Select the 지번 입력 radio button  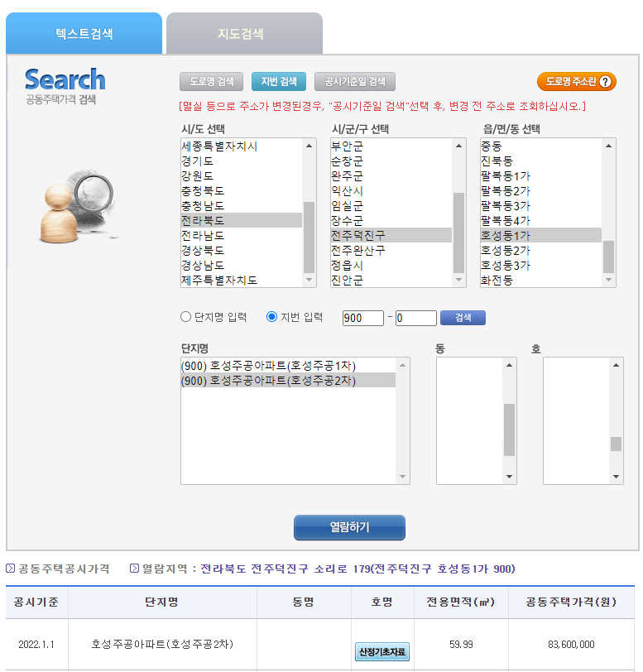[271, 317]
